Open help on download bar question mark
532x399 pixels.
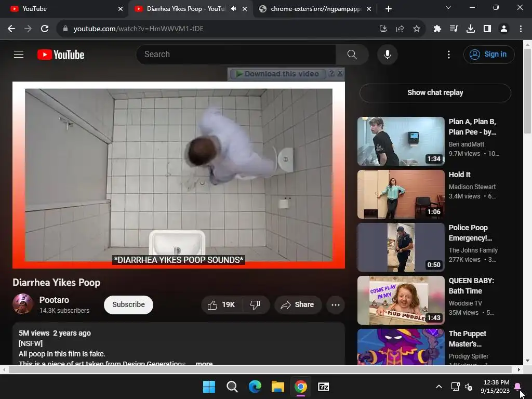point(331,73)
